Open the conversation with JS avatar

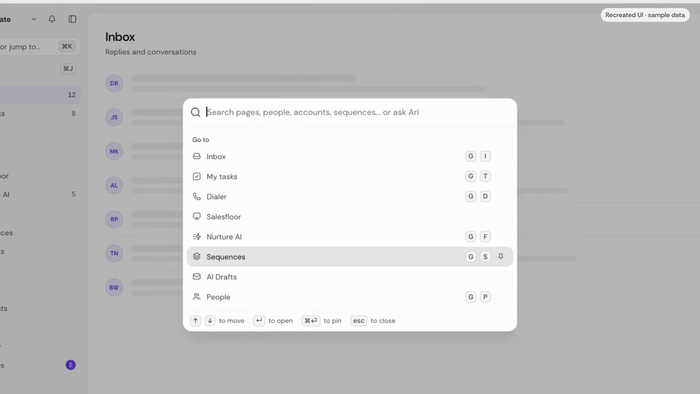[114, 117]
